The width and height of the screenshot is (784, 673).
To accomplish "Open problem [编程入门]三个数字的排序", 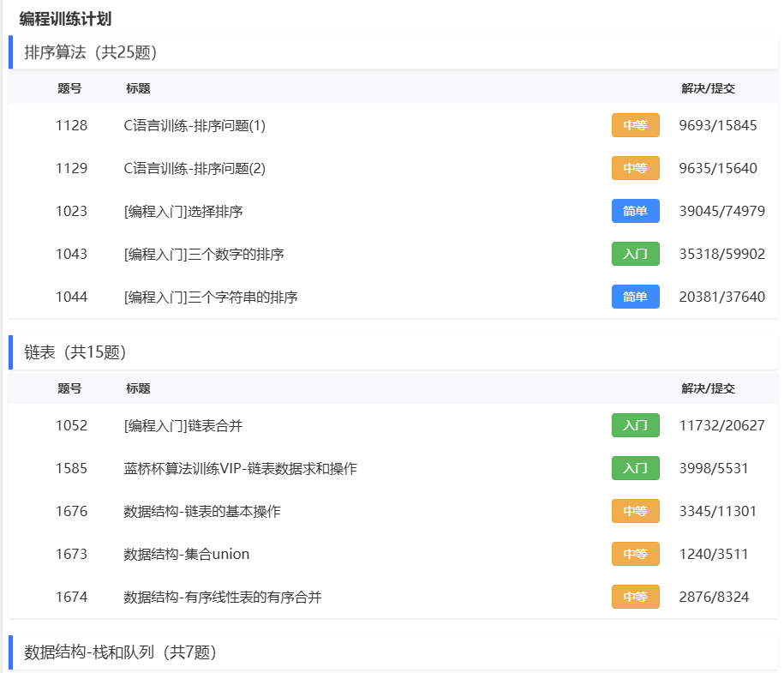I will pos(204,254).
